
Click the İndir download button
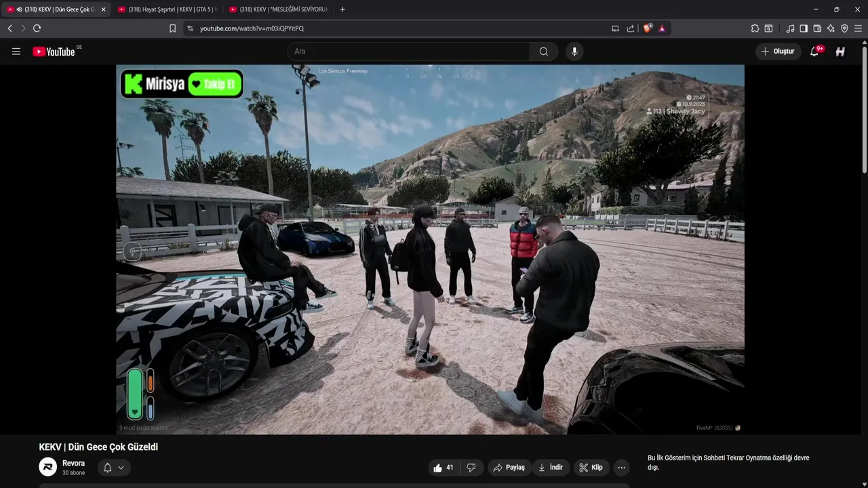click(551, 468)
